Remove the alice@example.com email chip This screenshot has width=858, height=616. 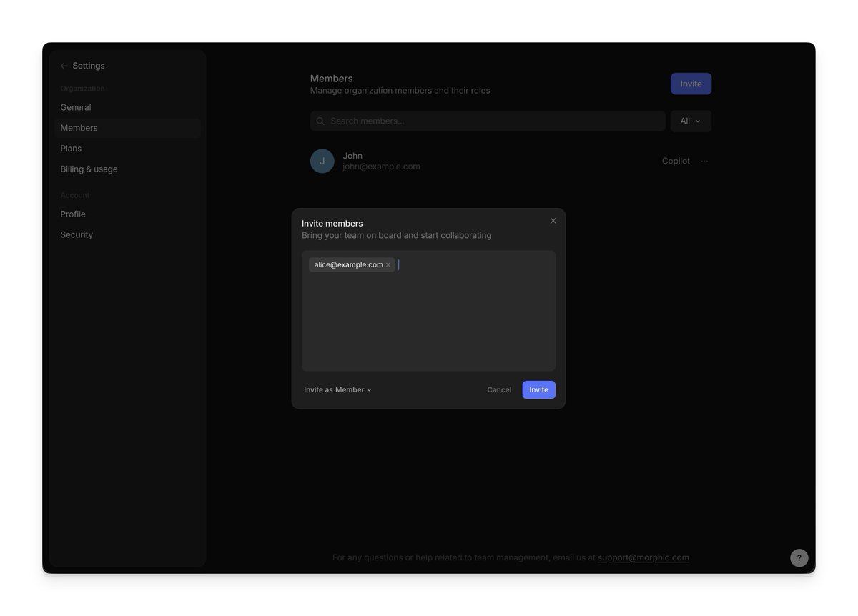coord(388,265)
